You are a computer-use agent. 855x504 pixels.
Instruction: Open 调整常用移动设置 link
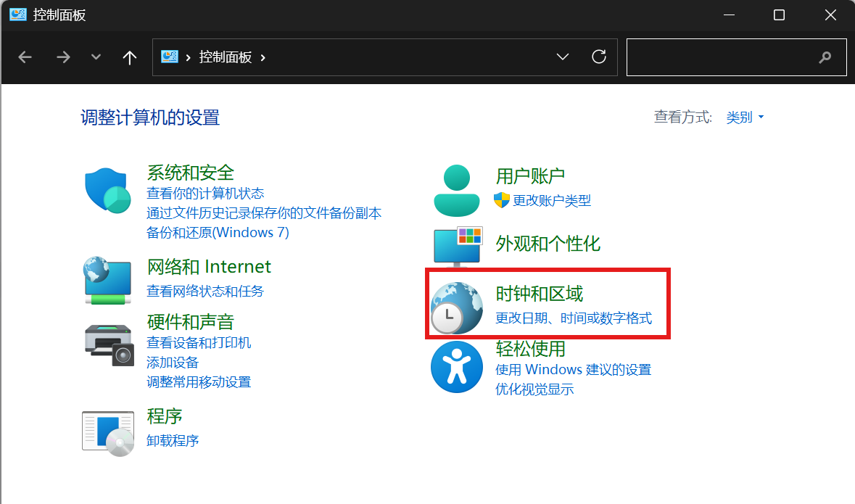tap(199, 382)
